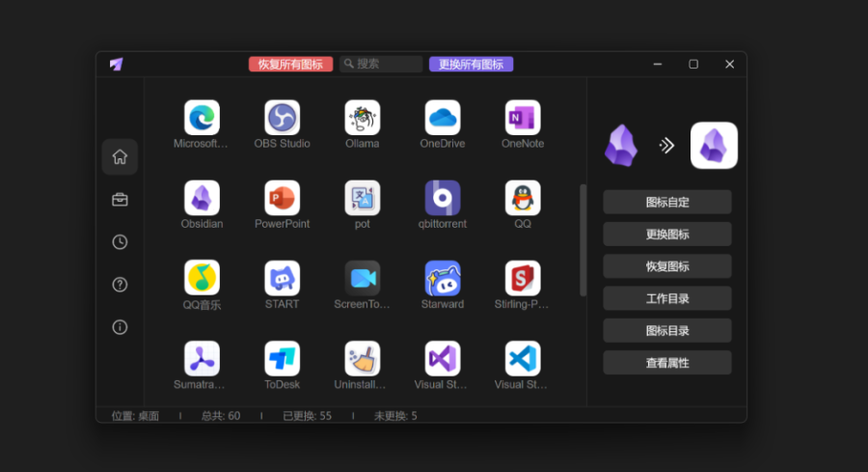Pick the QQ penguin icon
Image resolution: width=868 pixels, height=472 pixels.
coord(523,198)
